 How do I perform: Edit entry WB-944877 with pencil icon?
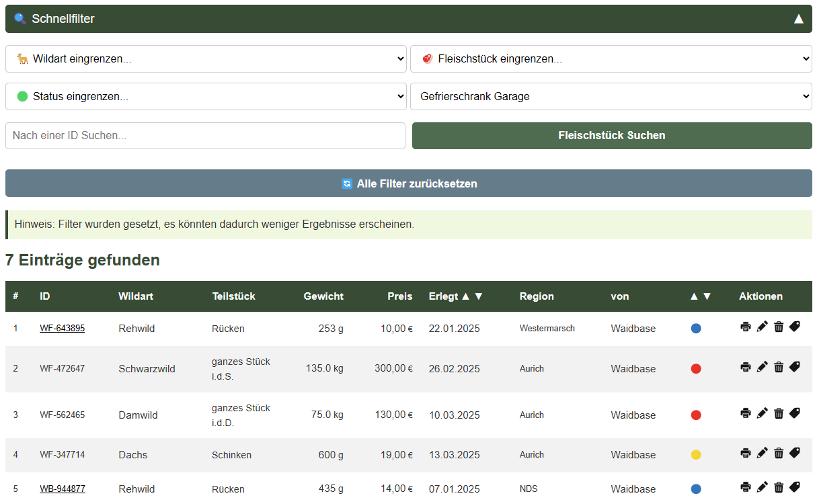(762, 487)
